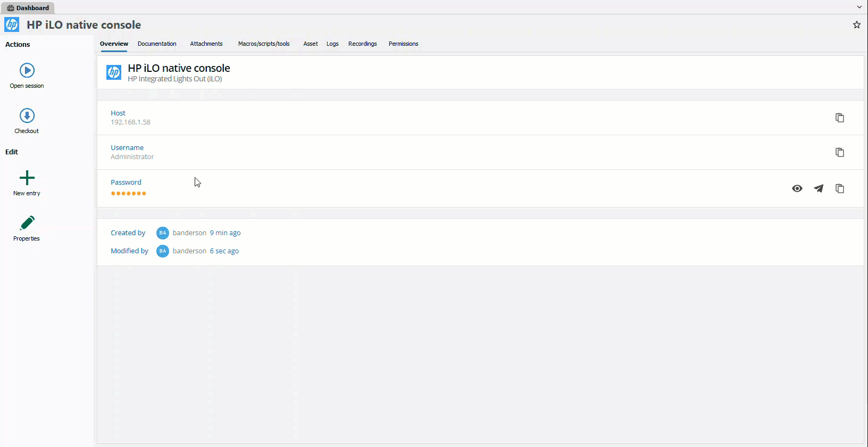Mark entry as favorite with star
Image resolution: width=868 pixels, height=447 pixels.
coord(856,25)
